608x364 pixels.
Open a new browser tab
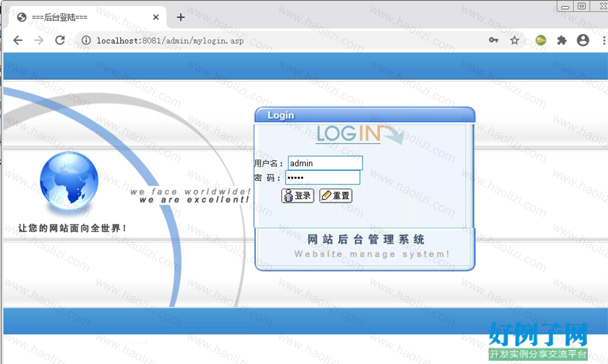[180, 17]
